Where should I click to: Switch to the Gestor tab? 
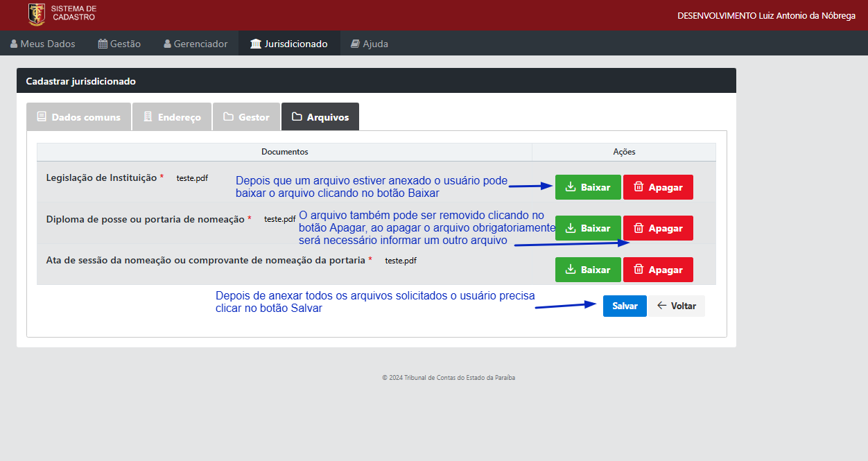tap(246, 117)
